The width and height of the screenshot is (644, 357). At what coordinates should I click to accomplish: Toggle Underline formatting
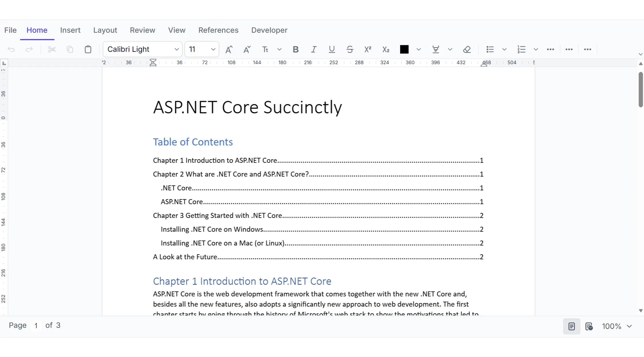point(332,50)
